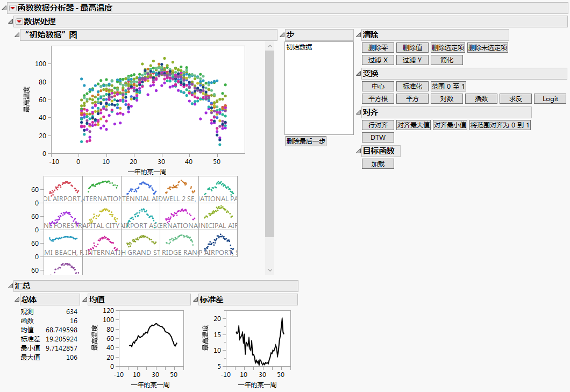Click the scroll up arrow in plot panel
570x392 pixels.
[270, 47]
